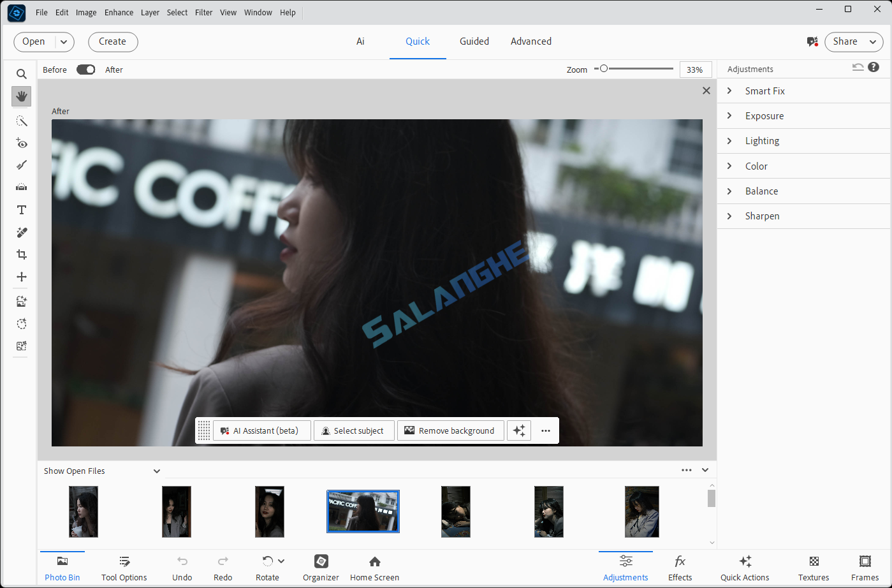This screenshot has height=588, width=892.
Task: Select the selected Pacific Coffee thumbnail in bin
Action: pyautogui.click(x=363, y=511)
